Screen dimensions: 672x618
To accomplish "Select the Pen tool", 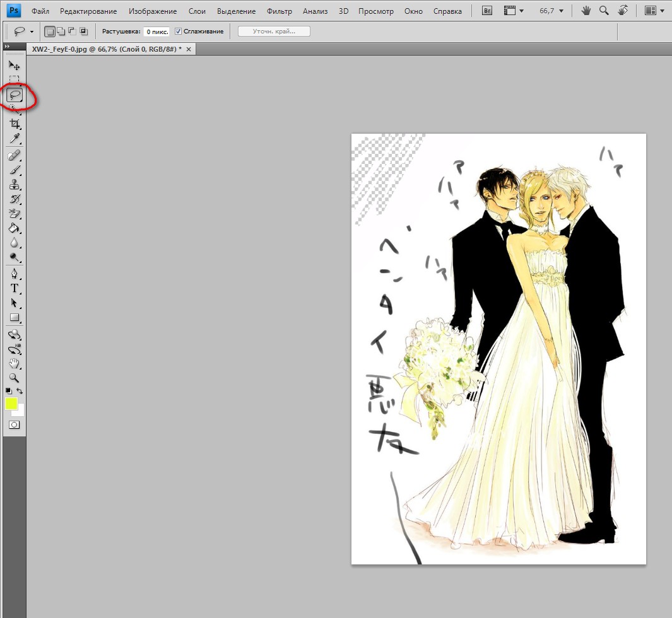I will [15, 274].
